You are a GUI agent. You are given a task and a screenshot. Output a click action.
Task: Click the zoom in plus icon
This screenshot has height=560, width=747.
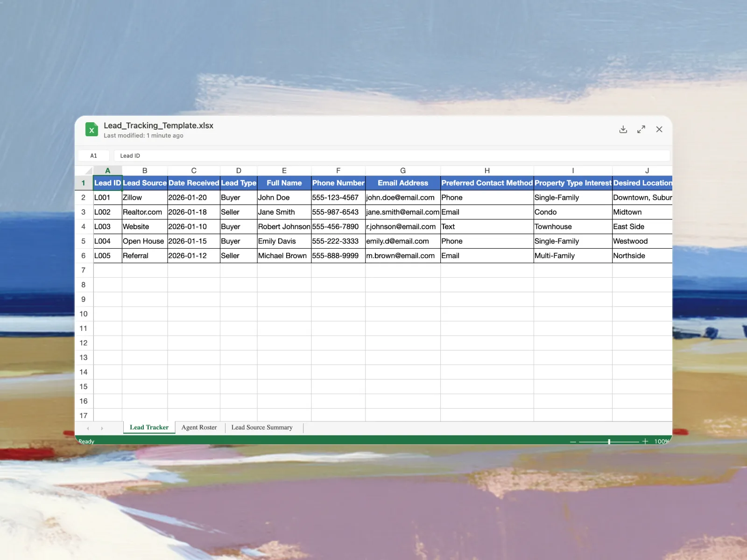pos(645,441)
